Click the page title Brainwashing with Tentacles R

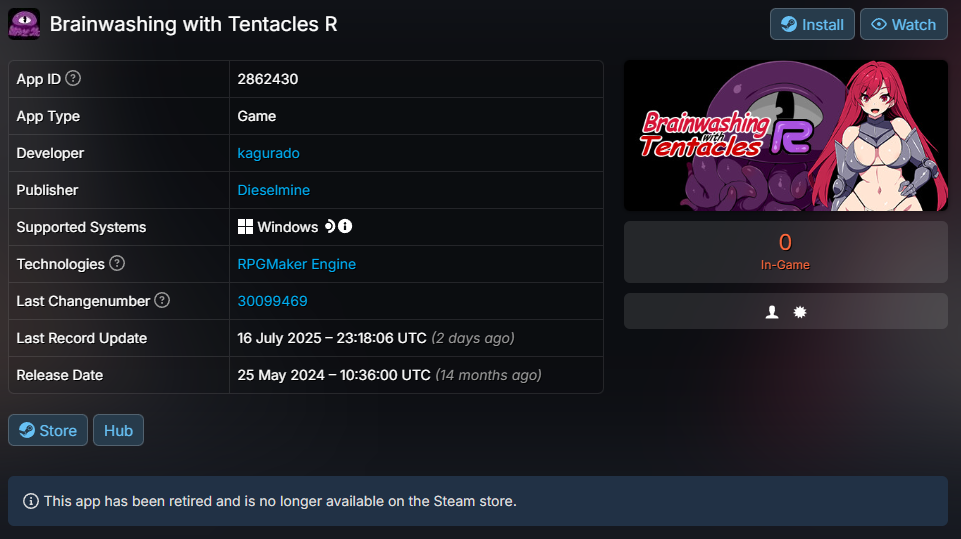194,25
